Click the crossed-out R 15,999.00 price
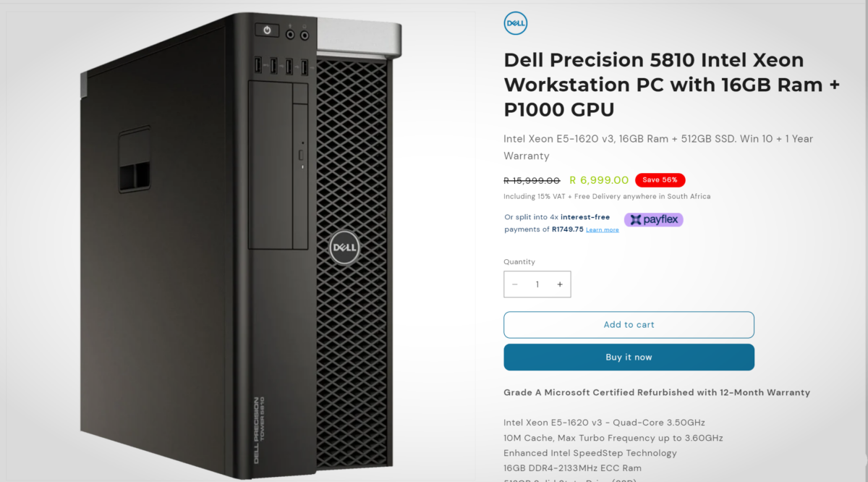Screen dimensions: 868x482 (x=532, y=180)
